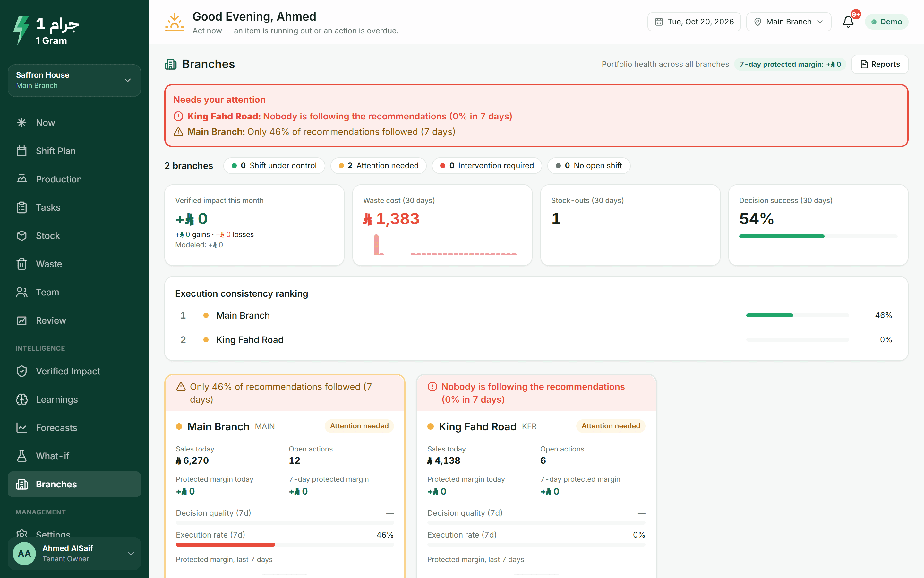Filter by Shift under control chip

(274, 165)
